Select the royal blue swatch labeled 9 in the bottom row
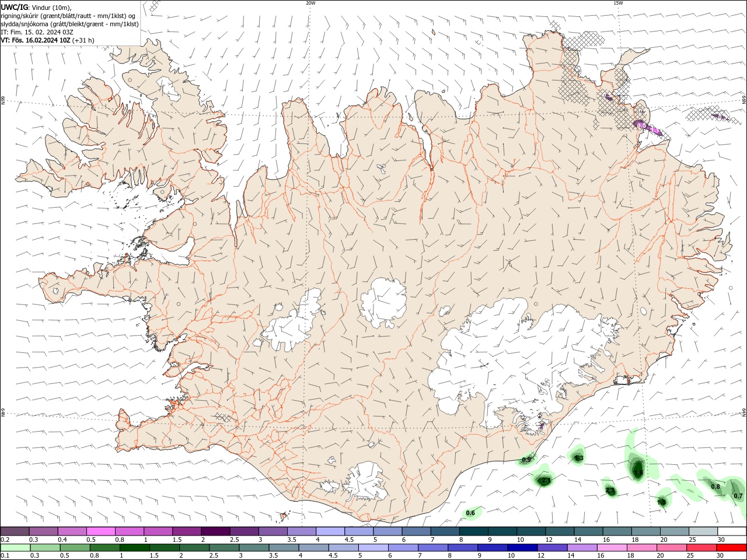 click(x=493, y=548)
